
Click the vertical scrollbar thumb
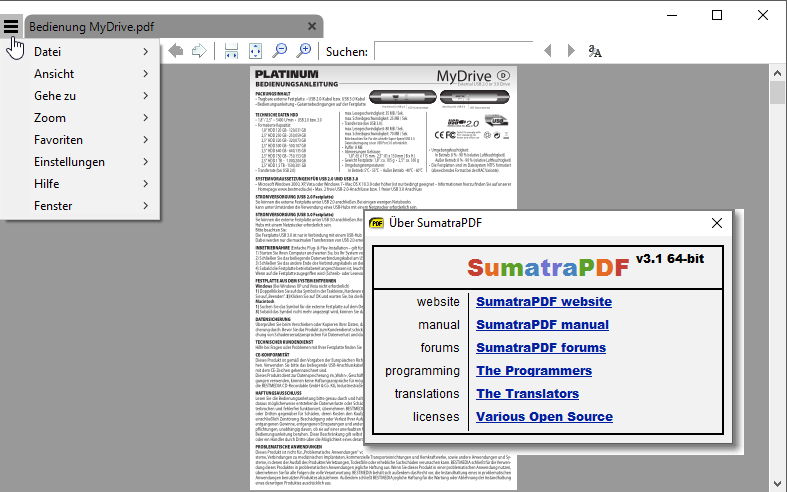777,92
